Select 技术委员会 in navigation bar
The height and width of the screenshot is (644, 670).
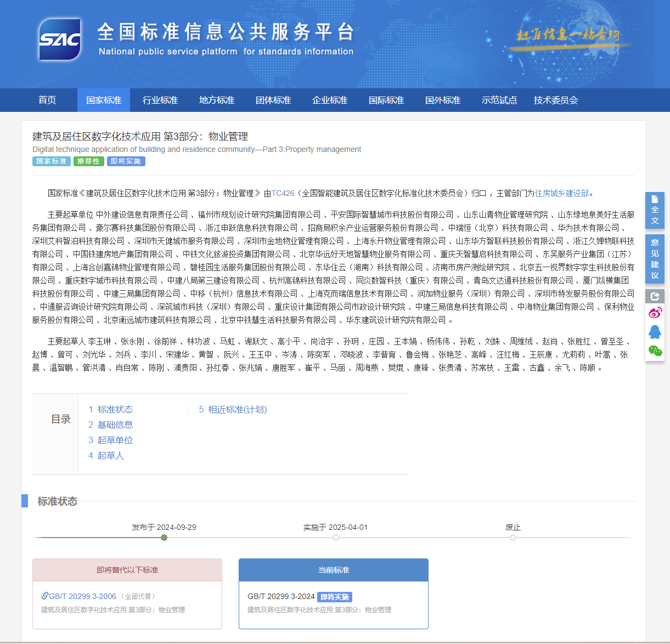556,100
